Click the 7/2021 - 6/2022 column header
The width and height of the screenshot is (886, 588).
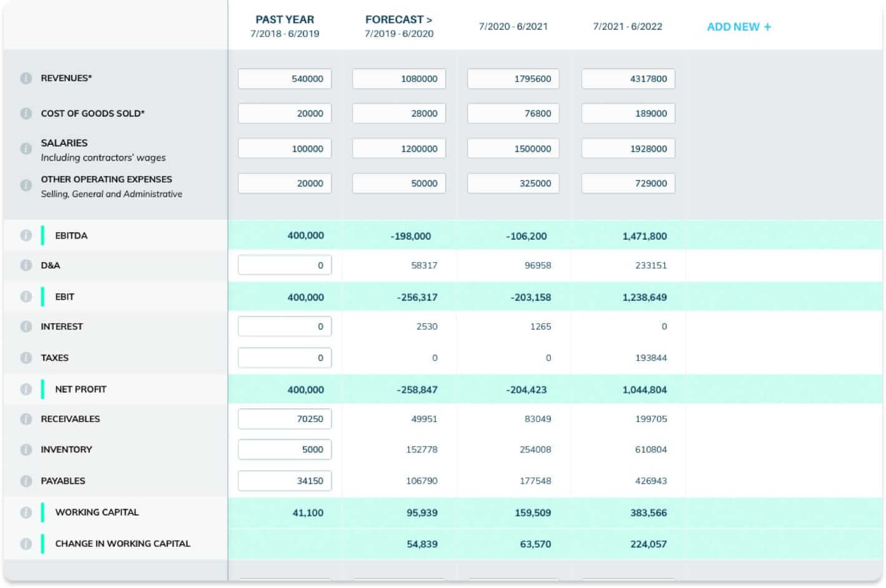[x=628, y=26]
